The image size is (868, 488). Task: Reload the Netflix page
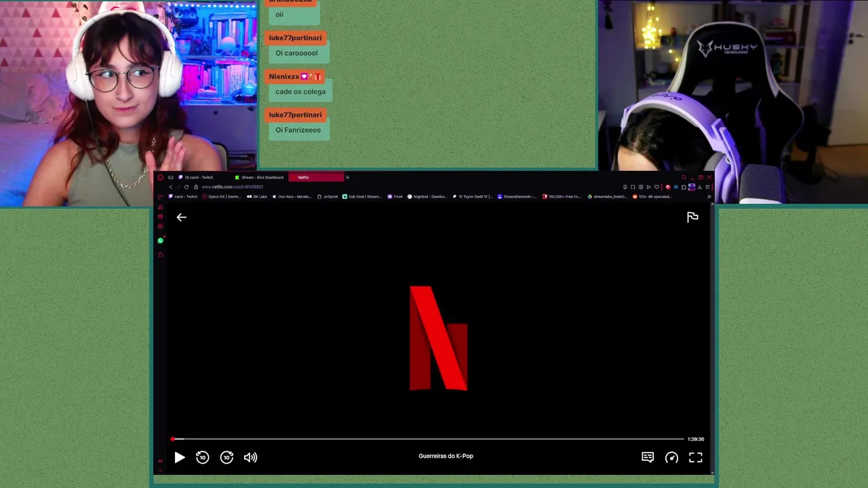pyautogui.click(x=186, y=187)
